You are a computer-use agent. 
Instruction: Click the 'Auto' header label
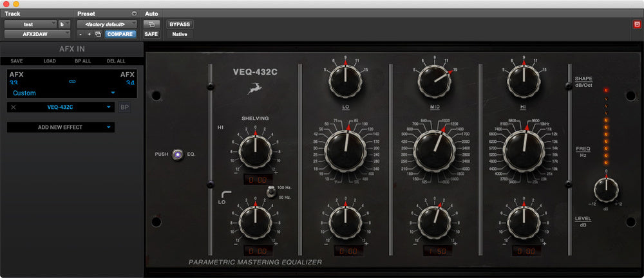point(151,14)
